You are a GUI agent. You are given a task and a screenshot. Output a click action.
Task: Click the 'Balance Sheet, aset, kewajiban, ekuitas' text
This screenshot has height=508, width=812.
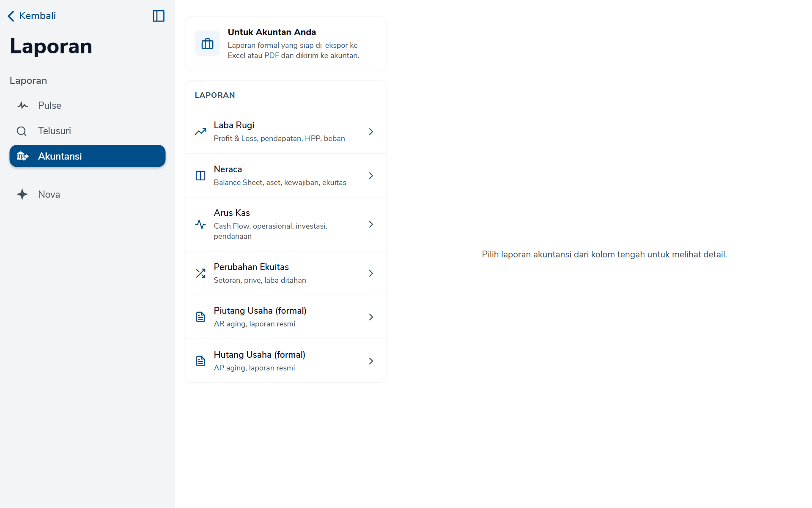280,182
